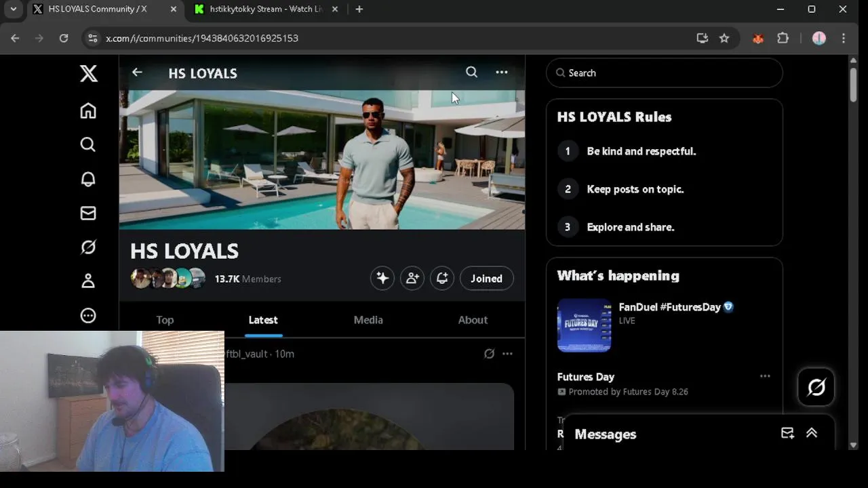View site information icon
The width and height of the screenshot is (868, 488).
(93, 39)
